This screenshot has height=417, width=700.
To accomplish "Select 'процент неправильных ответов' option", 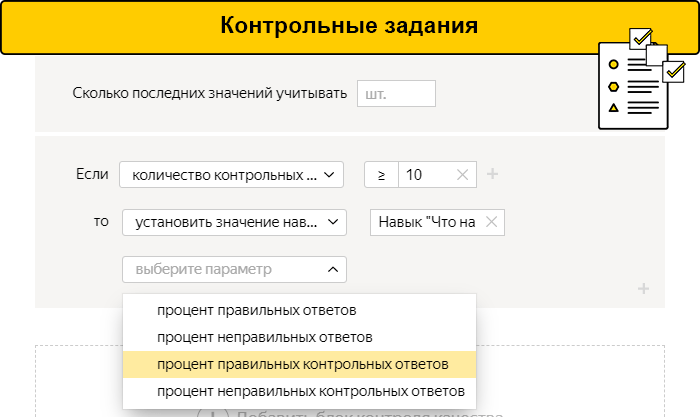I will pyautogui.click(x=265, y=337).
